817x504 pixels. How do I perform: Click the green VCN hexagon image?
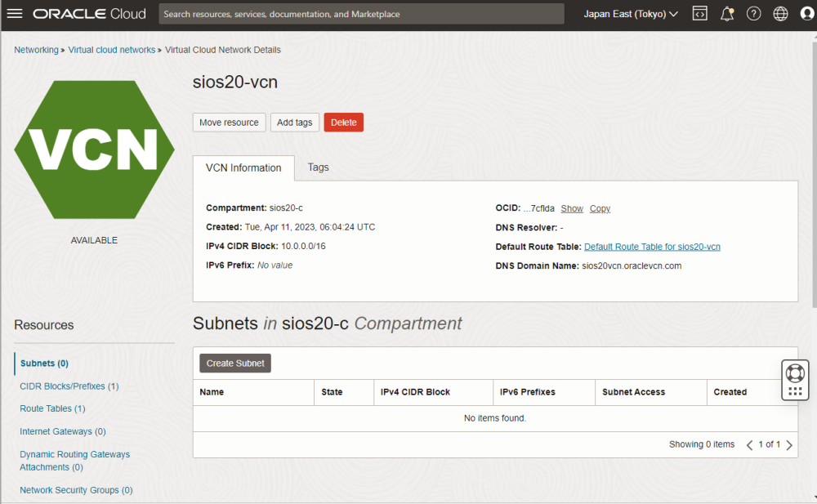[94, 149]
